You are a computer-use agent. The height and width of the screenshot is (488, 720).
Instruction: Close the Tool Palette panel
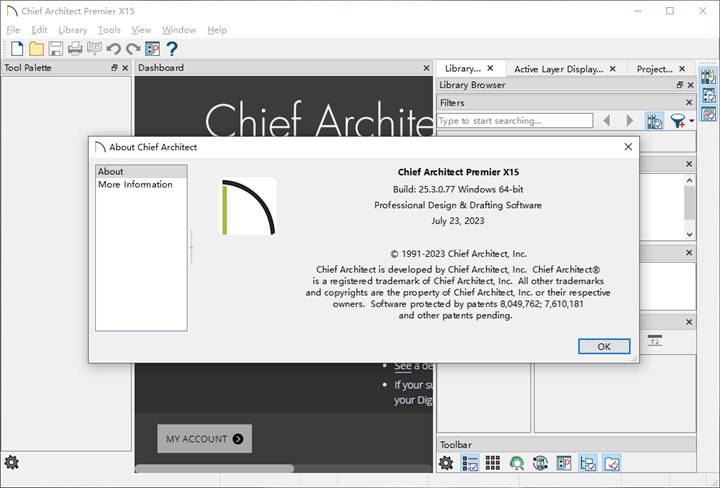point(125,67)
